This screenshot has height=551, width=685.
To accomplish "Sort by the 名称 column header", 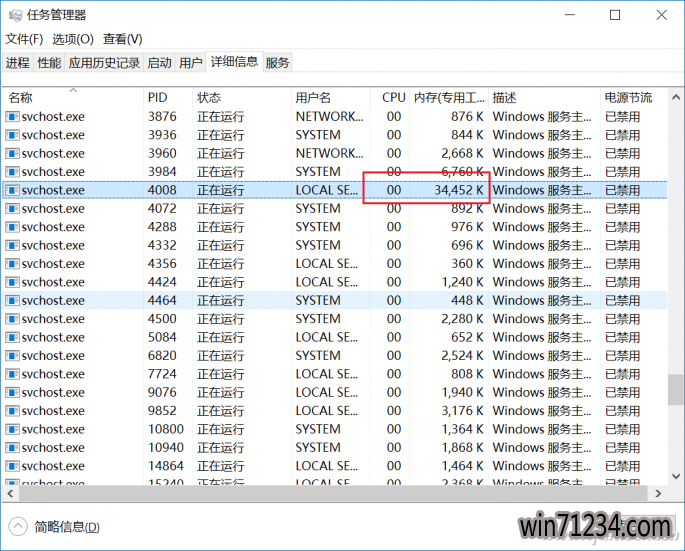I will click(x=73, y=97).
